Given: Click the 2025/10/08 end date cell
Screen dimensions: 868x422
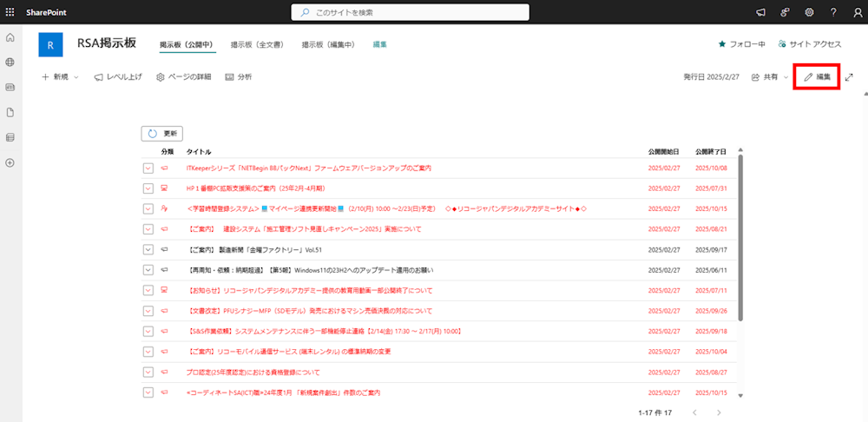Looking at the screenshot, I should point(712,168).
